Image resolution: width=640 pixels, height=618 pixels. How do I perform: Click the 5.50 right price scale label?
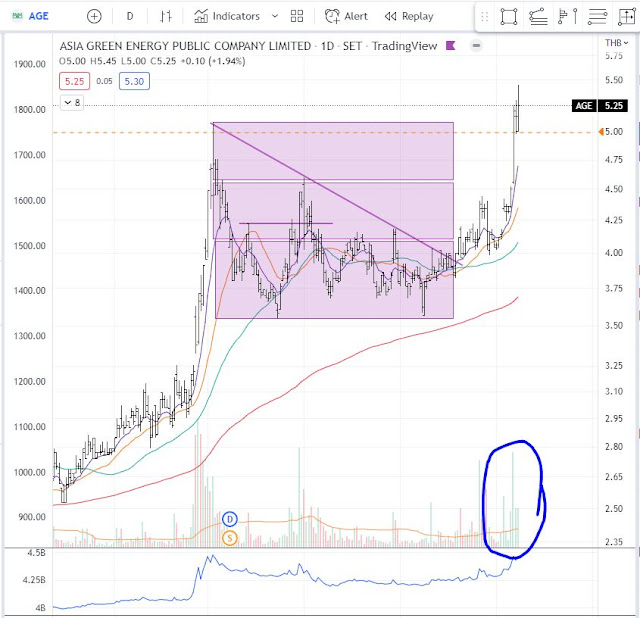click(x=614, y=80)
